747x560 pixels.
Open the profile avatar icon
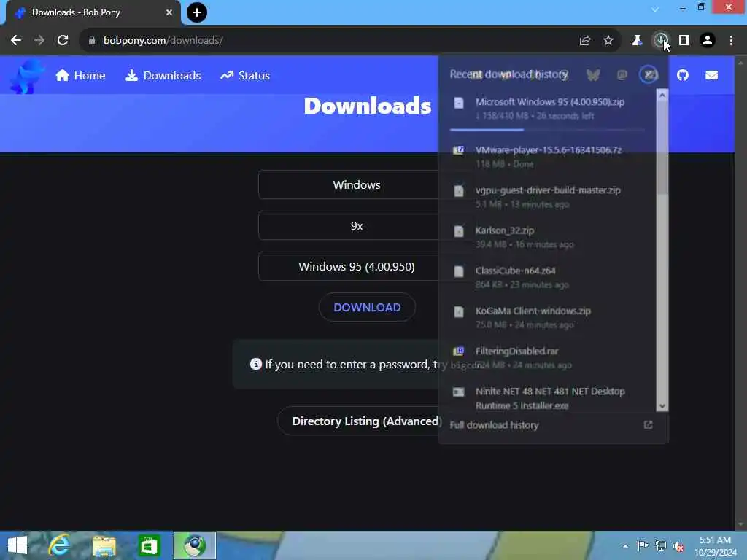(708, 41)
